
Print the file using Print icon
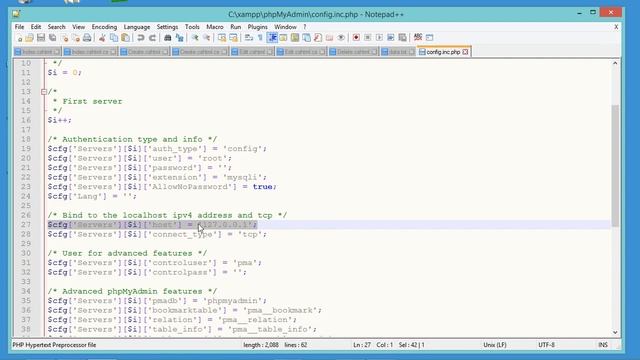pos(87,38)
